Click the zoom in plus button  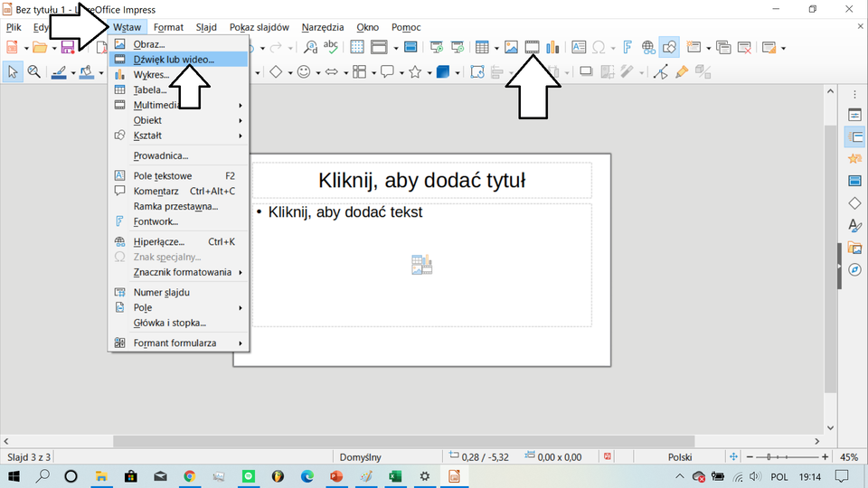point(825,457)
